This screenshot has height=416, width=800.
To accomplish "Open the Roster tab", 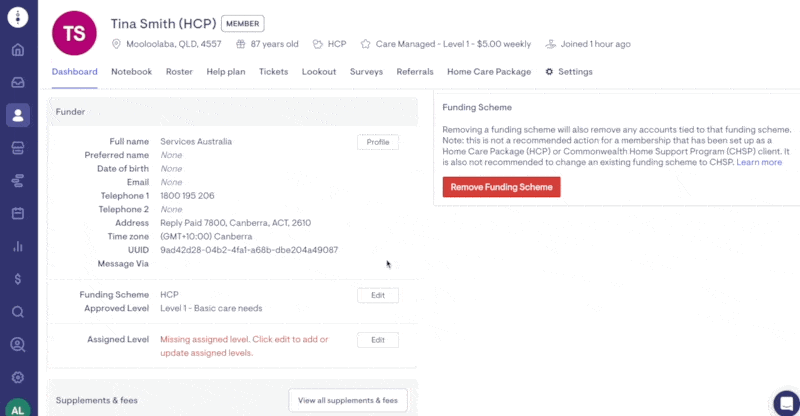I will point(179,72).
